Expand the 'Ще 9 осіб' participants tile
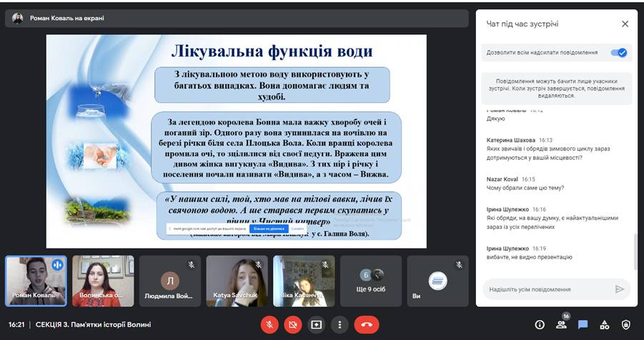The width and height of the screenshot is (644, 340). click(x=371, y=281)
